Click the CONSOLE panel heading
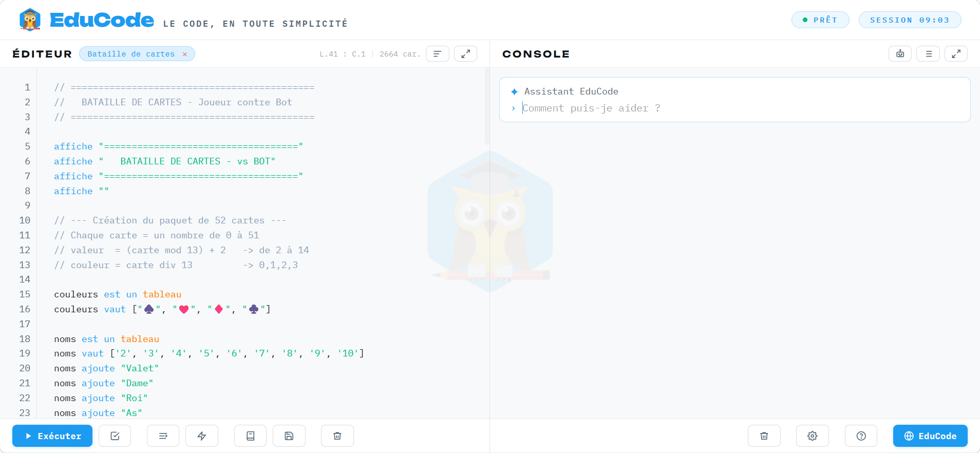The image size is (980, 453). (536, 54)
